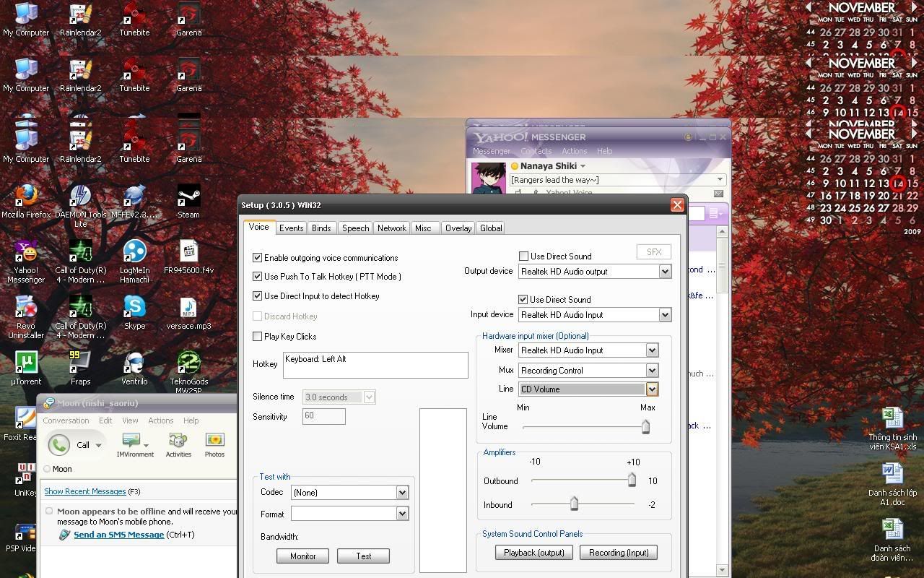
Task: Click the Inbound amplifier slider handle
Action: [x=574, y=504]
